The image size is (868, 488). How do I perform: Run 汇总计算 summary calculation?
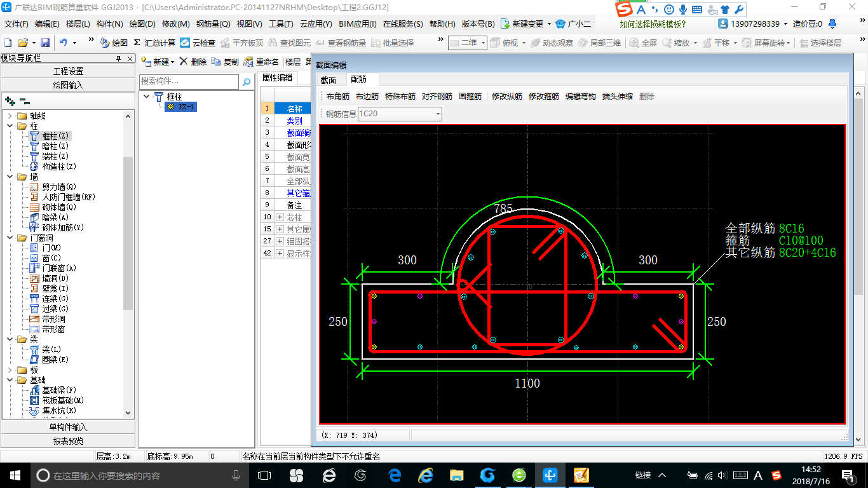coord(154,43)
